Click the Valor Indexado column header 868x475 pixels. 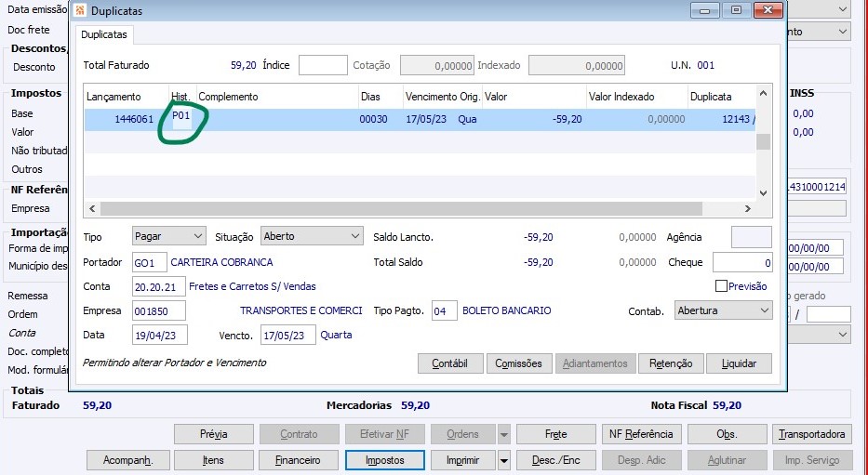[636, 97]
